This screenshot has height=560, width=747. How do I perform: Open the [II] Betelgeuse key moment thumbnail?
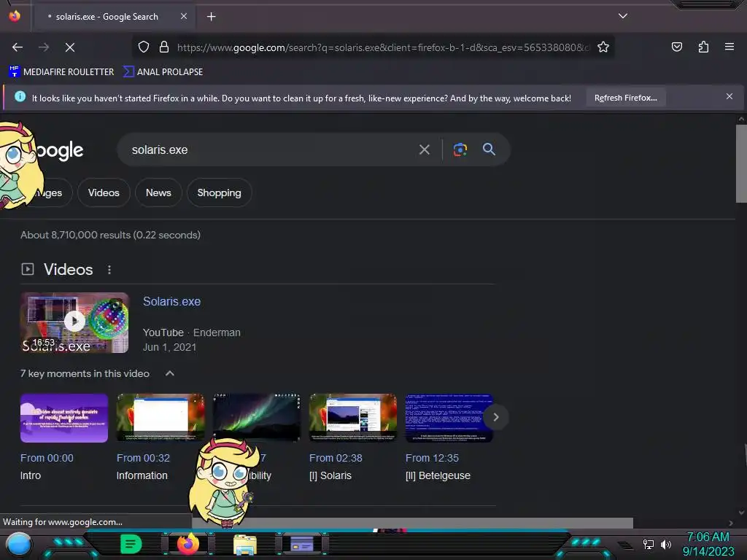coord(449,418)
